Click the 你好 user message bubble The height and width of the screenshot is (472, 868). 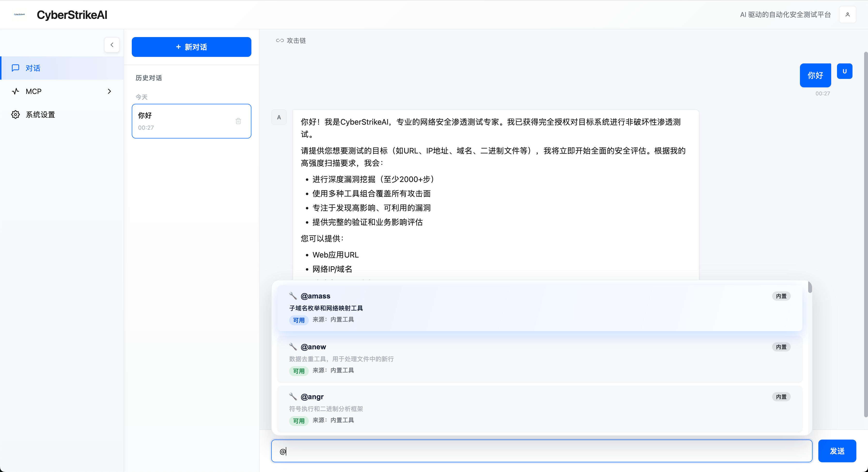tap(815, 75)
